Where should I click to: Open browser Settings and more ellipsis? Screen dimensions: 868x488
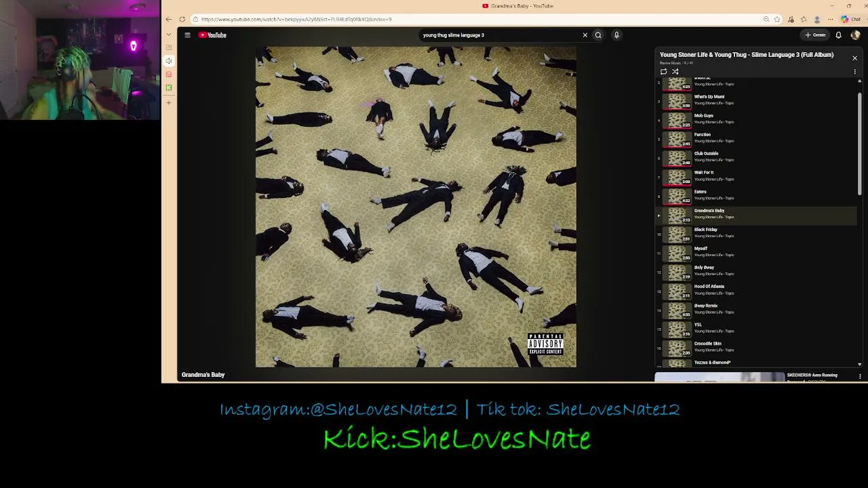[831, 19]
